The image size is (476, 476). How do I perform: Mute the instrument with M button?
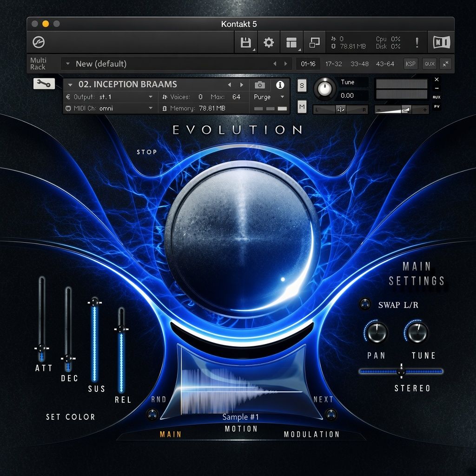click(302, 106)
